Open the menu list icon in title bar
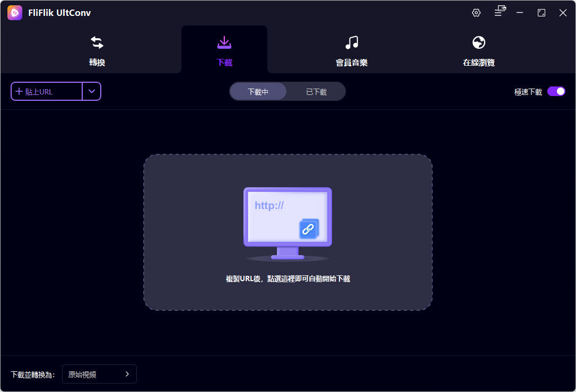Viewport: 576px width, 392px height. [500, 11]
